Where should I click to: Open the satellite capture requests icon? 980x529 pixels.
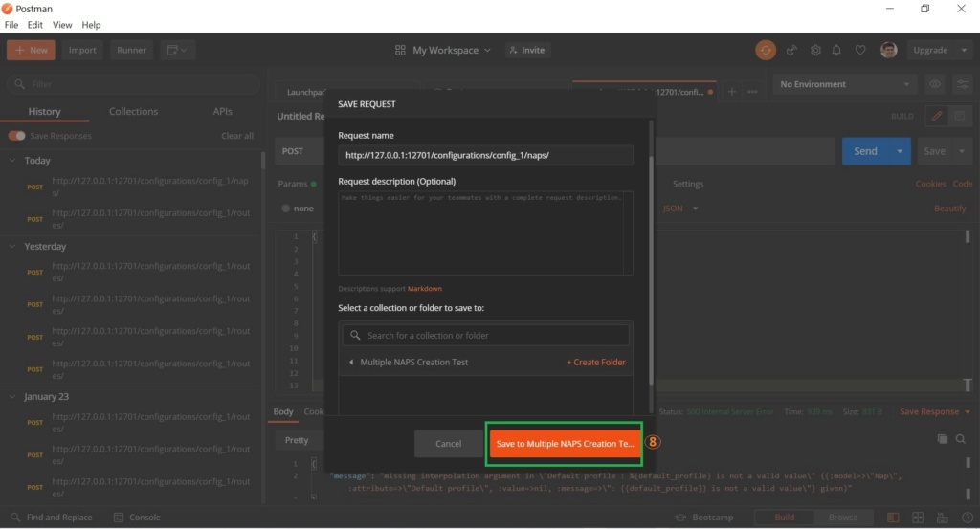tap(791, 50)
